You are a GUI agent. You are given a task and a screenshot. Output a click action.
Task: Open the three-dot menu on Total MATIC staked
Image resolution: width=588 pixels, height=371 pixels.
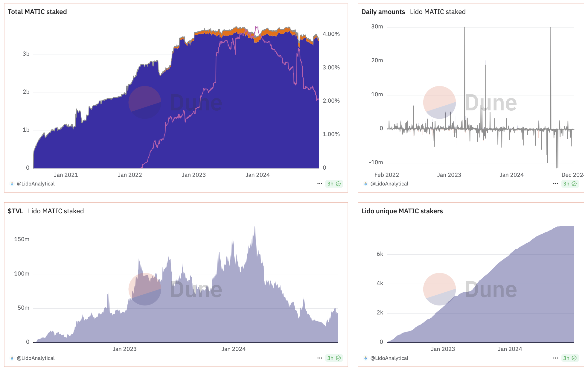pos(320,184)
